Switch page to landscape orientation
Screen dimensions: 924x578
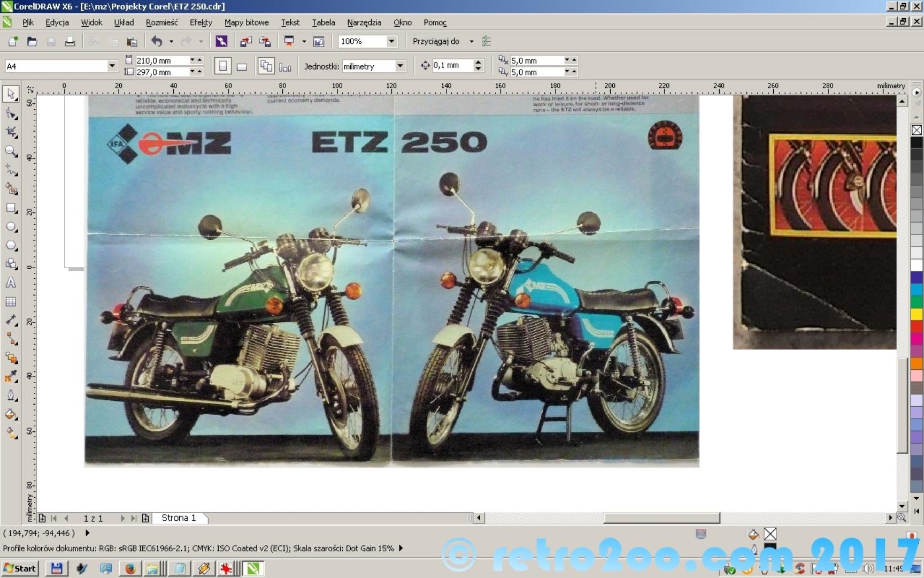pyautogui.click(x=242, y=66)
